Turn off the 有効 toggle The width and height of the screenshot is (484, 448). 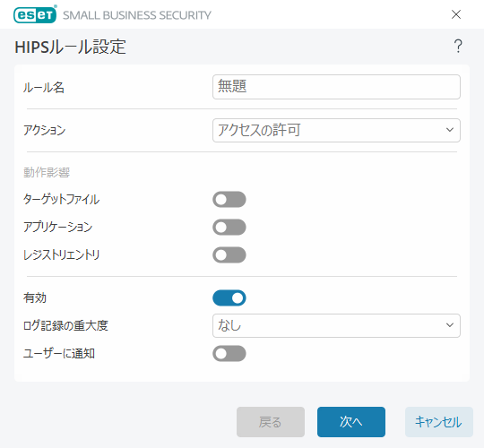[229, 297]
